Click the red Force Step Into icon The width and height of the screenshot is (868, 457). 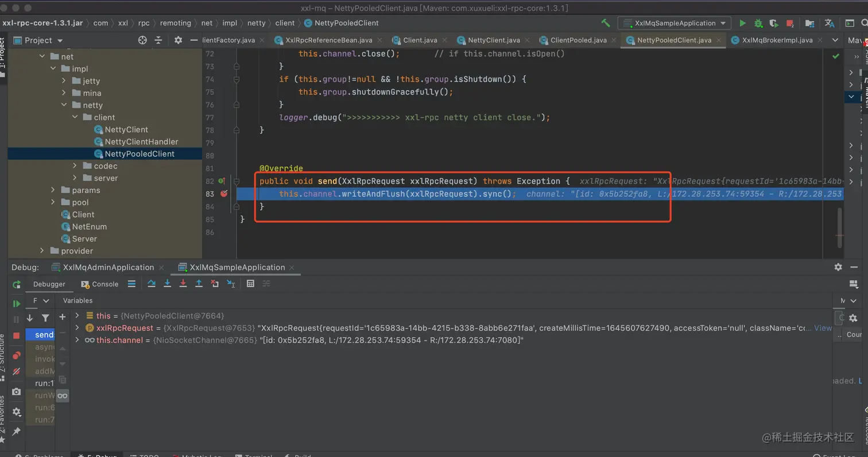pyautogui.click(x=183, y=284)
